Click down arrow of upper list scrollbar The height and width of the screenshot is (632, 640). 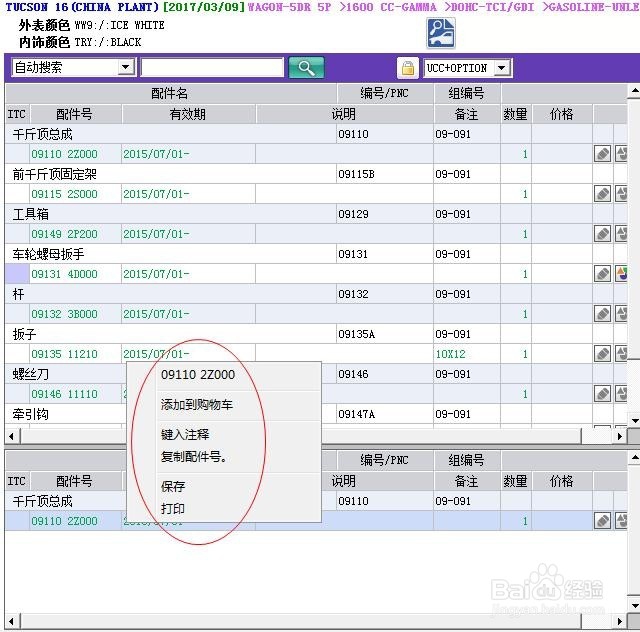pyautogui.click(x=634, y=421)
